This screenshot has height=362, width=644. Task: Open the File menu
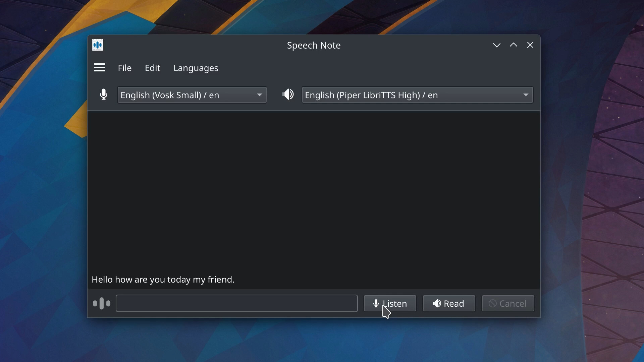click(125, 68)
